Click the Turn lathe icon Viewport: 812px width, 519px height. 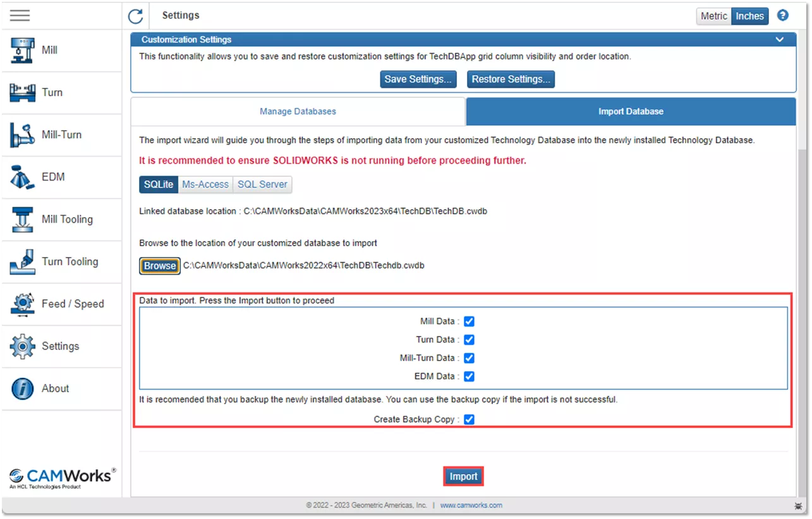pos(22,92)
